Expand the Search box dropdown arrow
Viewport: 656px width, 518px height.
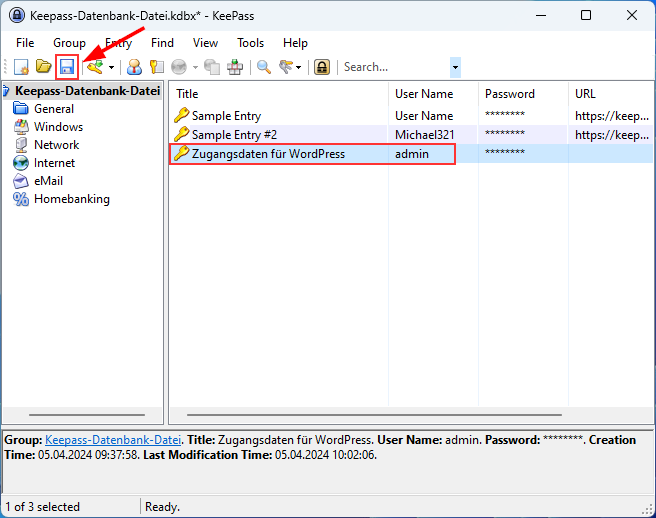coord(455,67)
